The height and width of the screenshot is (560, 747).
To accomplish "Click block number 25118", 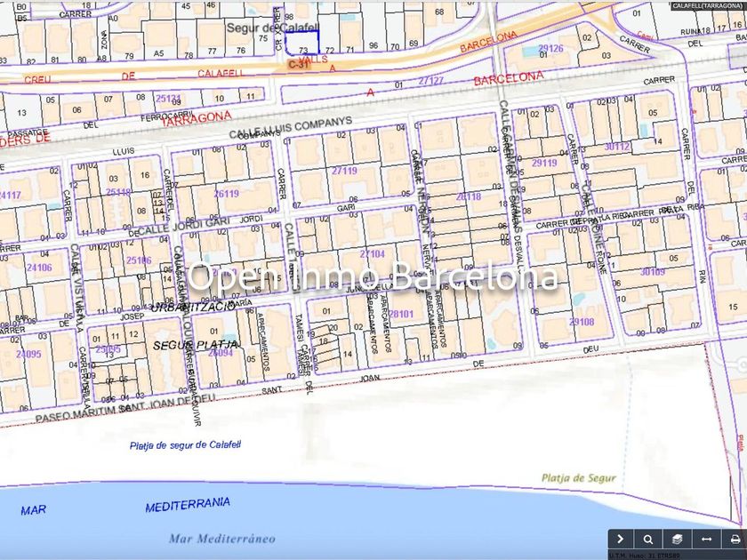I will [x=118, y=192].
